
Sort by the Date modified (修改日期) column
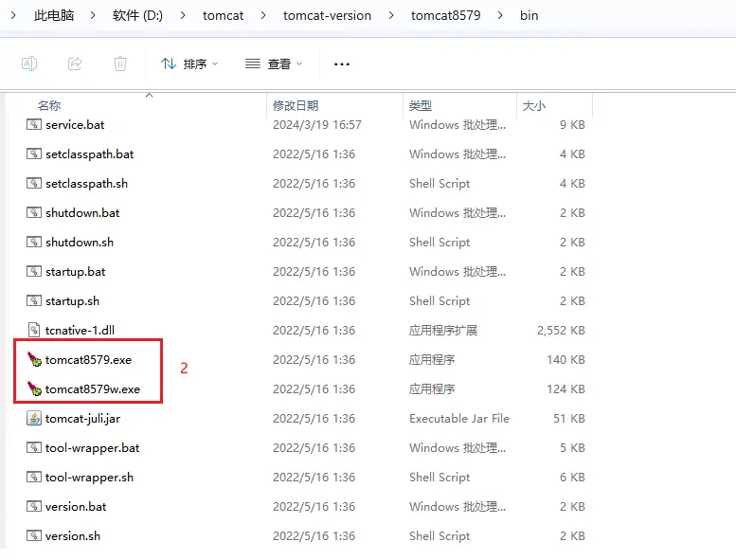(x=296, y=105)
